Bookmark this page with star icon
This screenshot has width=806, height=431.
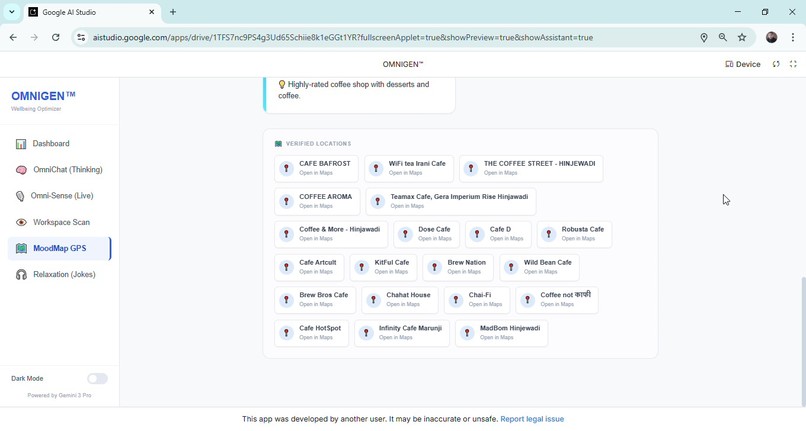(x=742, y=38)
